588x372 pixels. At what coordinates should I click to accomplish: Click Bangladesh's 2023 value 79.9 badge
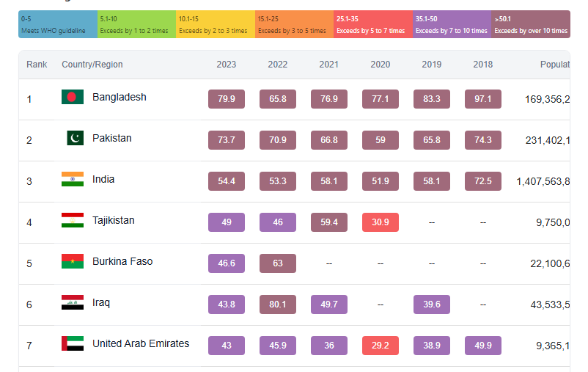(227, 99)
